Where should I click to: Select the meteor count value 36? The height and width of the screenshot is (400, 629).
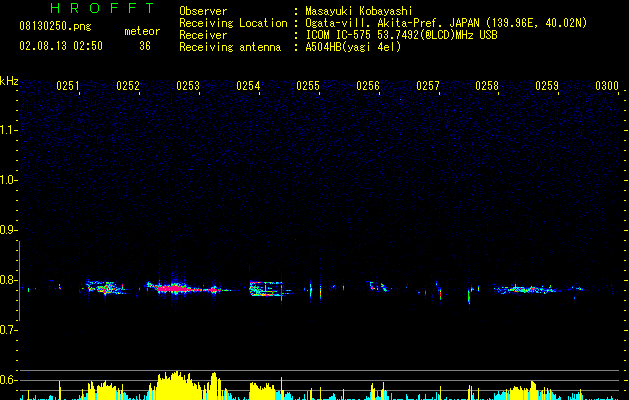tap(145, 46)
